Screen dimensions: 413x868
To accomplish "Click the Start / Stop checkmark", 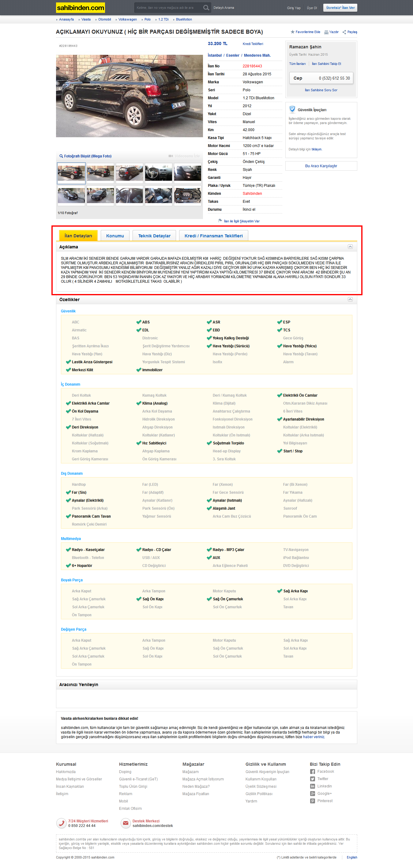I will click(x=280, y=451).
